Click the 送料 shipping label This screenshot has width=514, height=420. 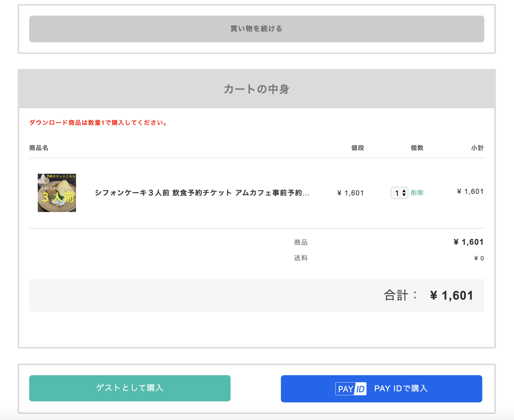point(301,258)
